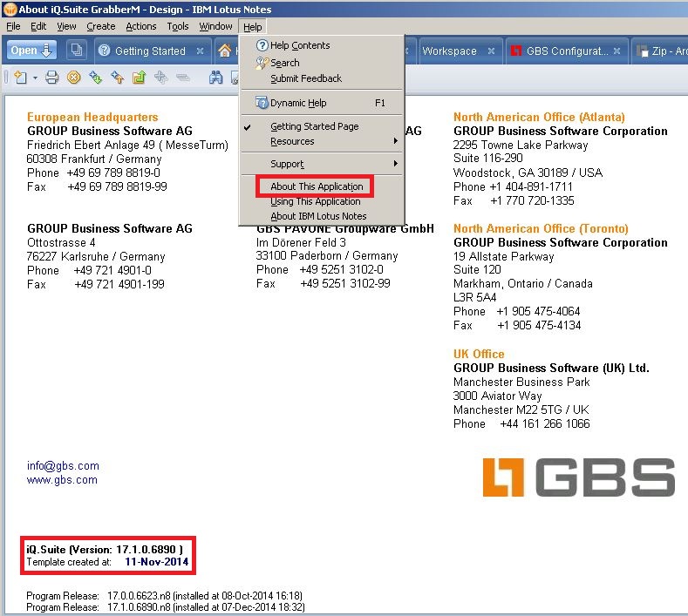Click the navigate next (down arrow) icon
The height and width of the screenshot is (616, 688).
pos(96,78)
